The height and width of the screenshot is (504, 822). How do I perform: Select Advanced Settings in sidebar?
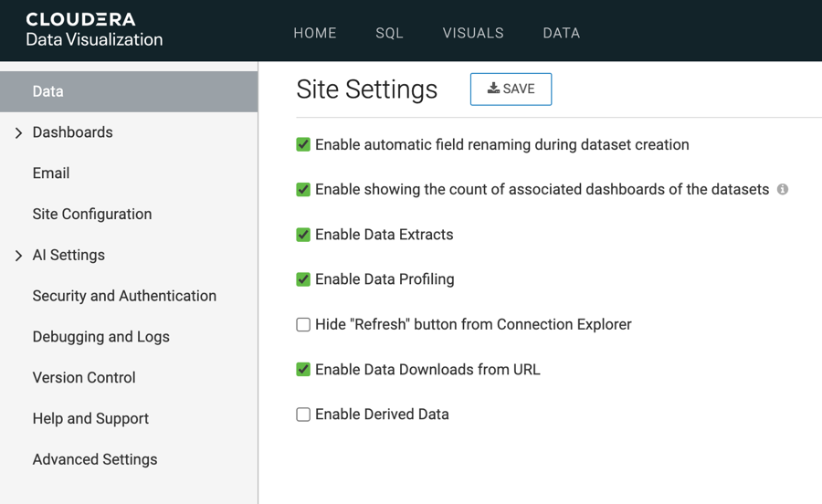(95, 459)
